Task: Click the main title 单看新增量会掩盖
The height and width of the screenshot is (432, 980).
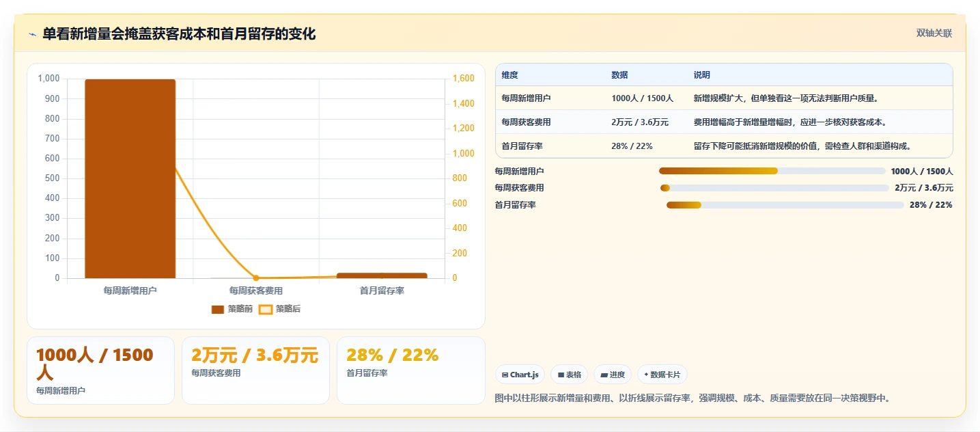Action: coord(179,34)
